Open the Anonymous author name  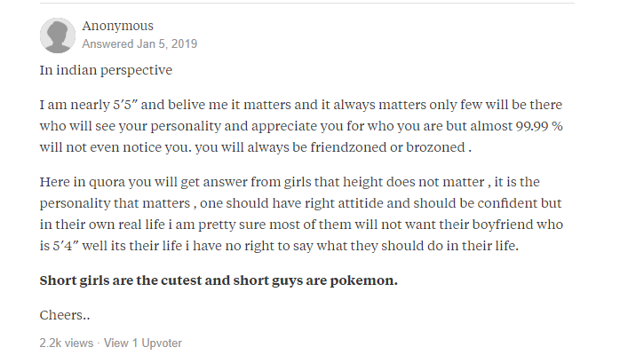[x=117, y=26]
